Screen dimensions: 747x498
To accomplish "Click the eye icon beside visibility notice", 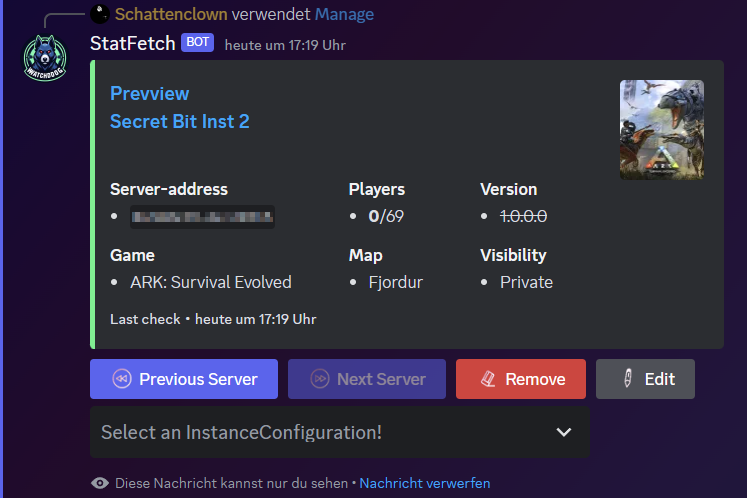I will (100, 483).
